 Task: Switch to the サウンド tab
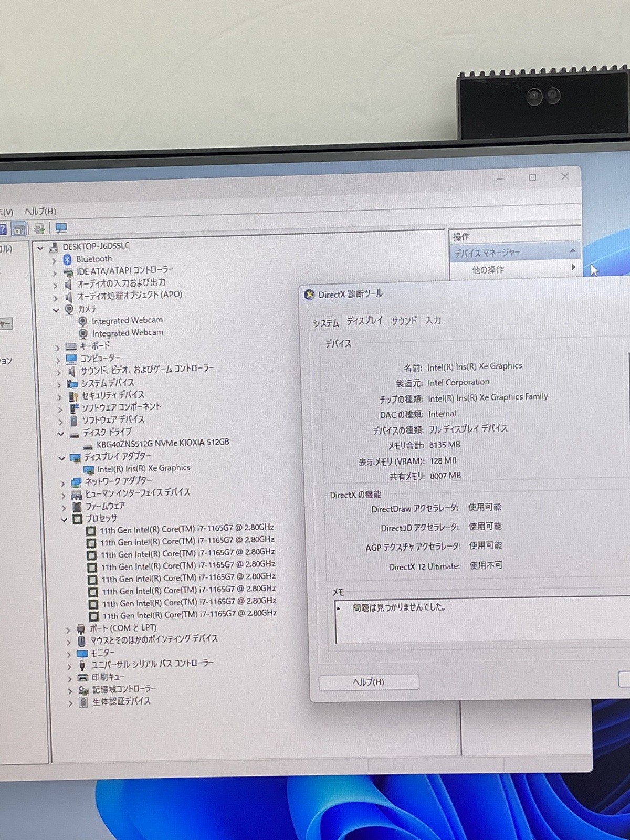click(404, 320)
